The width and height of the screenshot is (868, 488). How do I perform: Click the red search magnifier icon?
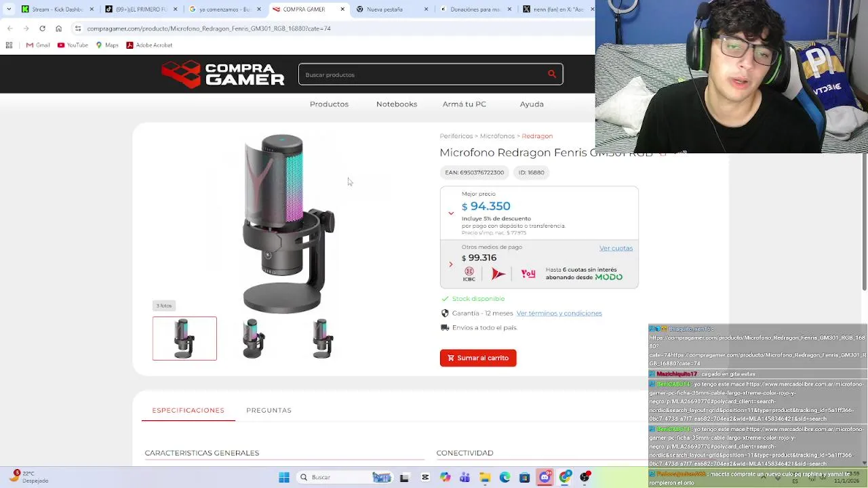[x=552, y=75]
